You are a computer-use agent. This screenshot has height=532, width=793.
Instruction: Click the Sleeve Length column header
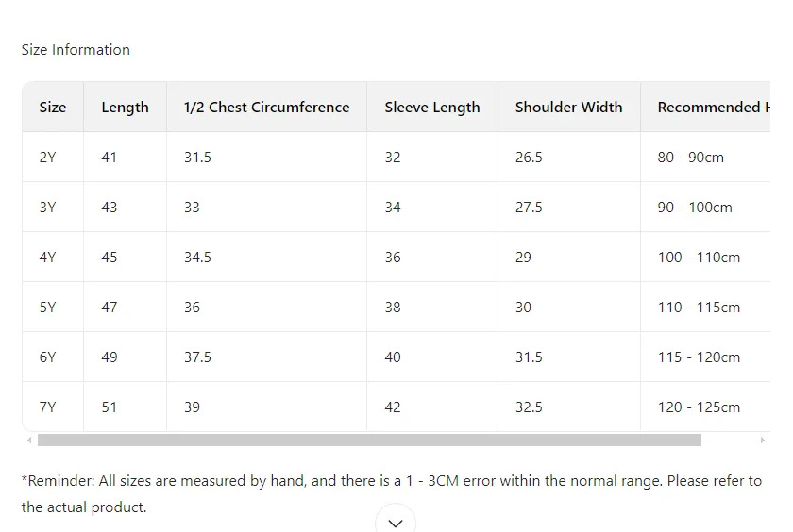431,108
